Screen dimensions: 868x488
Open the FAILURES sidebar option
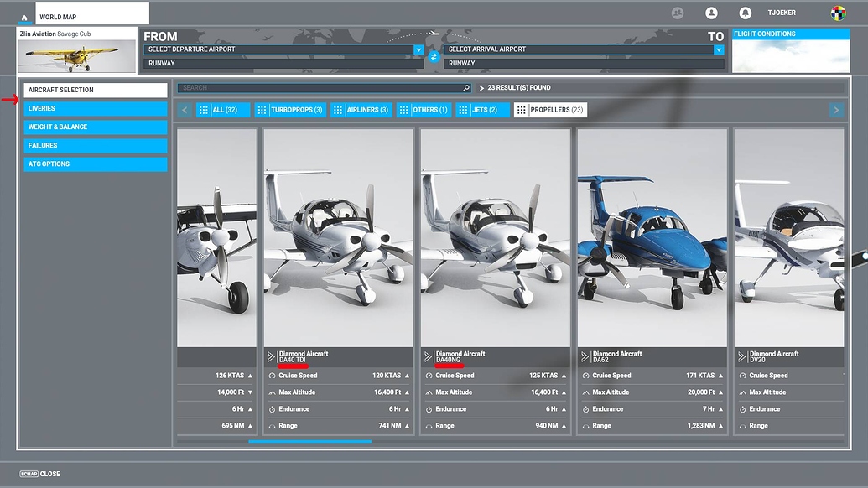click(95, 145)
